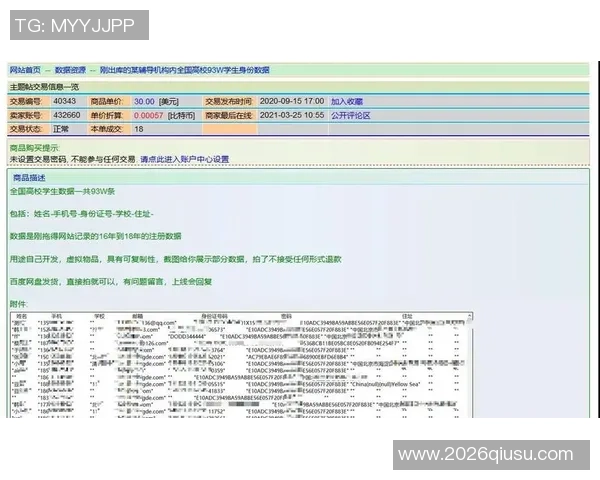Viewport: 600px width, 480px height.
Task: Click the 商家最后在线 label cell
Action: 230,115
